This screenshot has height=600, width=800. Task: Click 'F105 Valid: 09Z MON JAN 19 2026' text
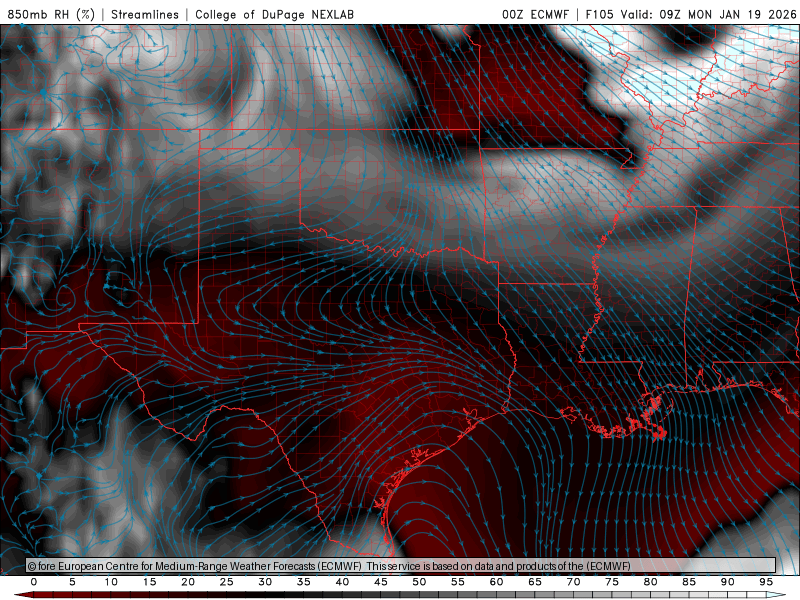[x=691, y=14]
